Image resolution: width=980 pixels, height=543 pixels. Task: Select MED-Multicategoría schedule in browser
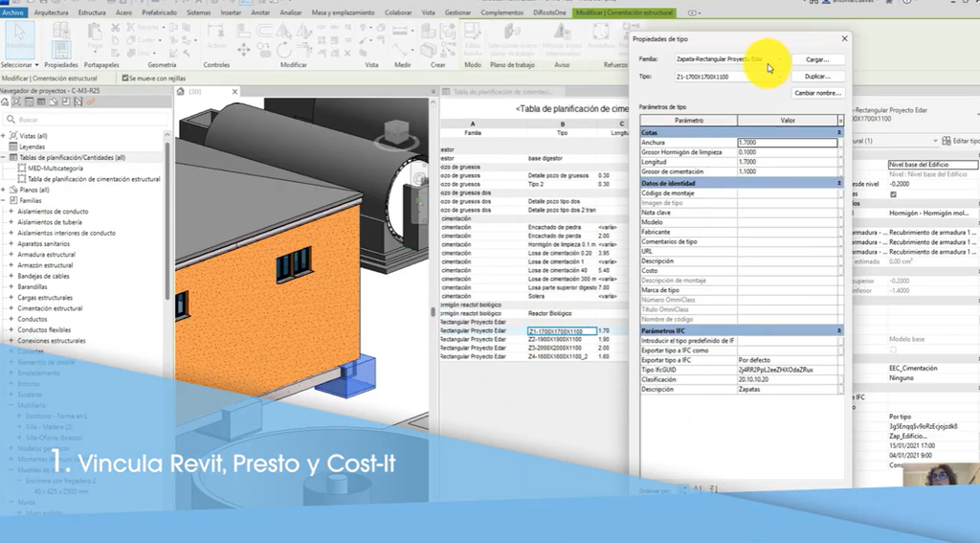[x=55, y=168]
